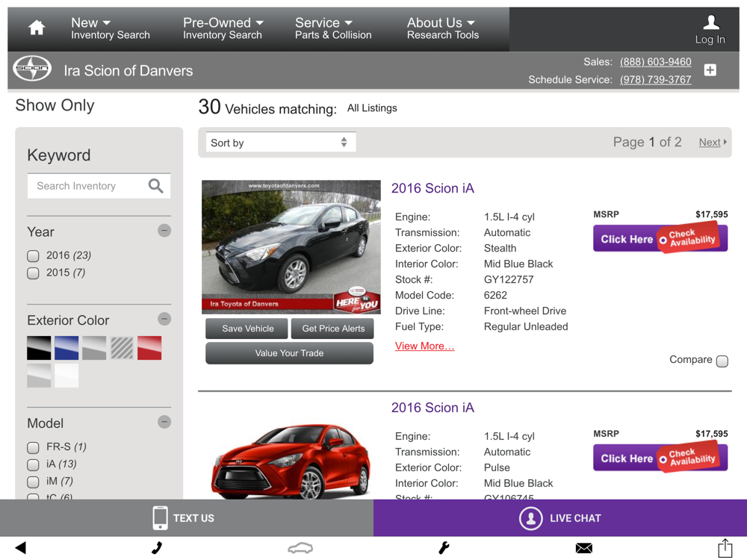Check the FR-S model filter
The width and height of the screenshot is (747, 560).
(x=33, y=447)
